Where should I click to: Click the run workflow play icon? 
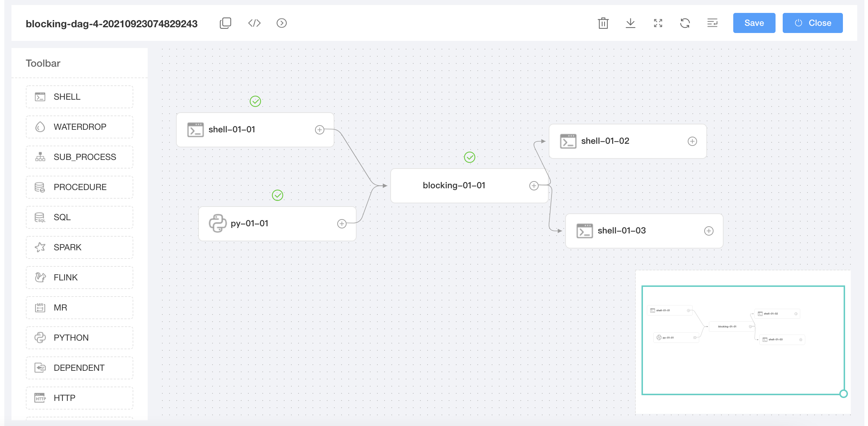(x=282, y=23)
